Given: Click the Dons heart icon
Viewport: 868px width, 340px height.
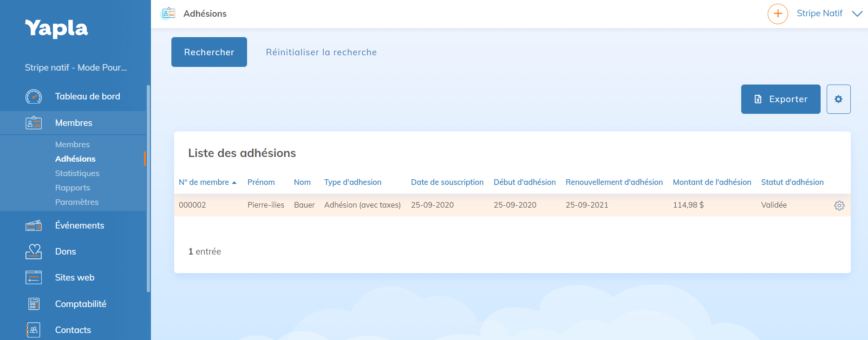Looking at the screenshot, I should click(33, 251).
